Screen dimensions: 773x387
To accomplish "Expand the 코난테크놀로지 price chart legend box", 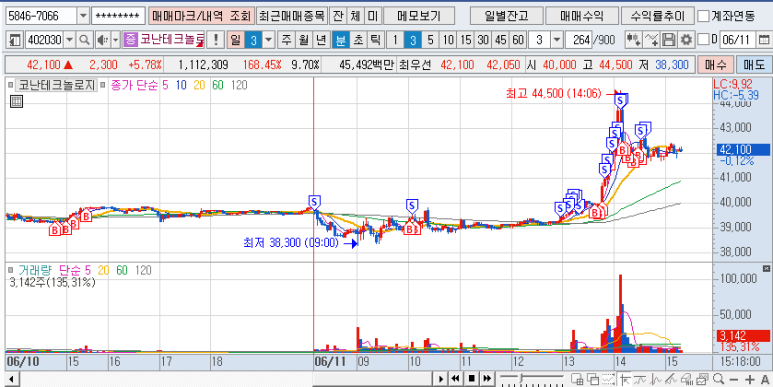I will (x=11, y=85).
